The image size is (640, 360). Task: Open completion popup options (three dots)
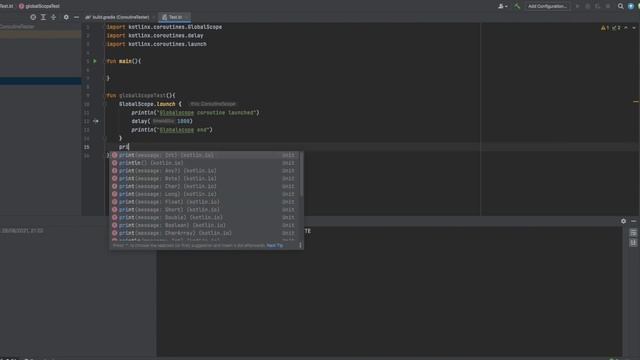300,245
